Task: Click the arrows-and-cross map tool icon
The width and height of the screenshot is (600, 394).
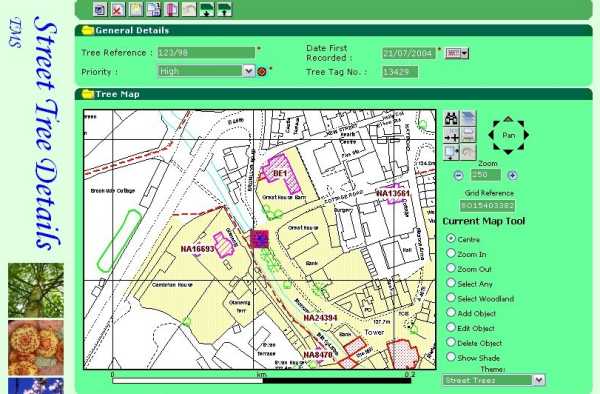Action: pos(451,135)
